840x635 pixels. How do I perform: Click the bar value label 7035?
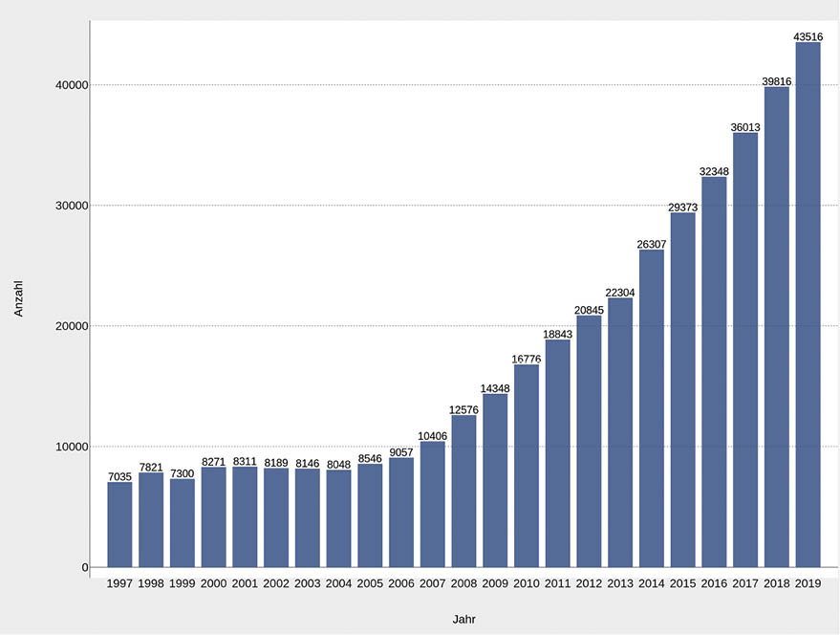click(x=119, y=477)
